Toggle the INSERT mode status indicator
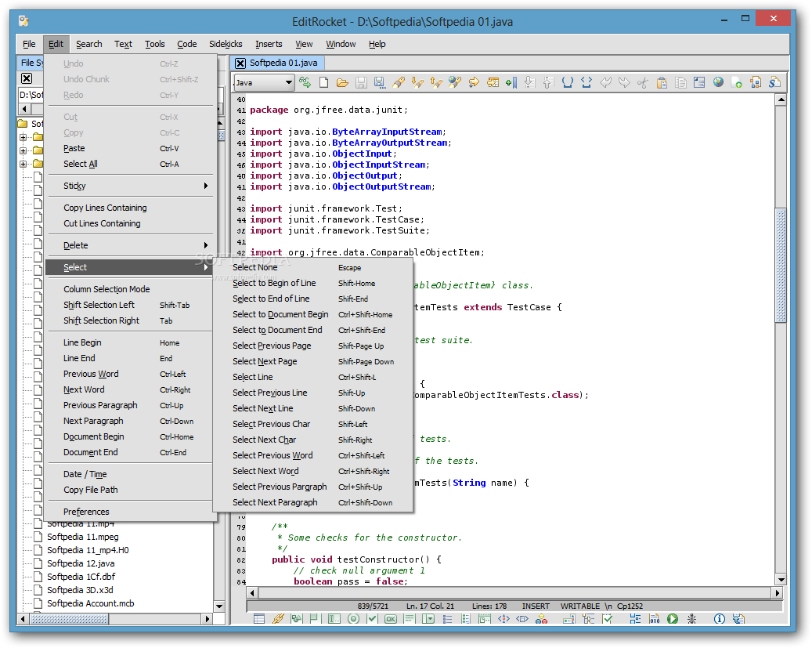Screen dimensions: 812x648 pos(536,606)
